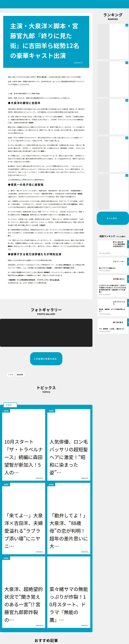Screen dimensions: 129x644
Task: Click 芸人ドラフト会議2024 episode title
Action: 107,268
